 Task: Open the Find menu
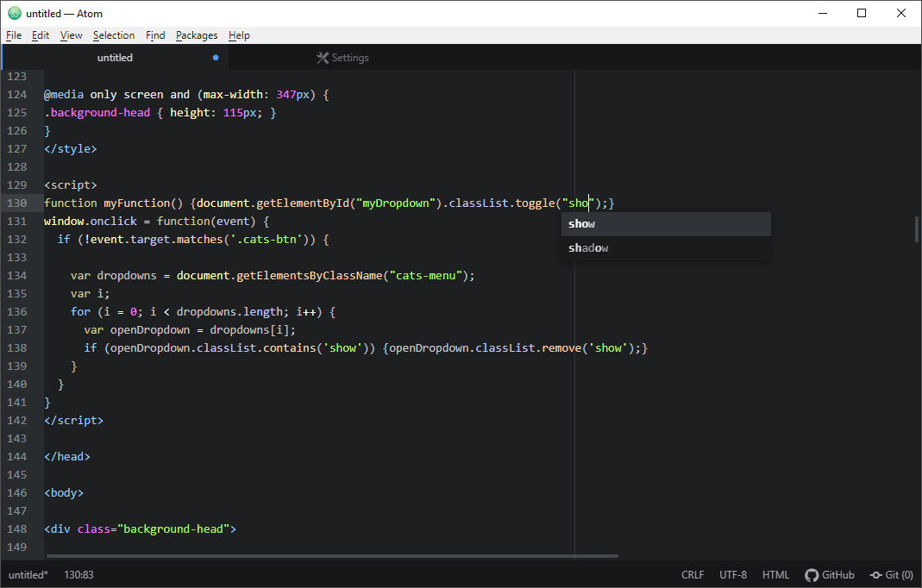[x=155, y=35]
